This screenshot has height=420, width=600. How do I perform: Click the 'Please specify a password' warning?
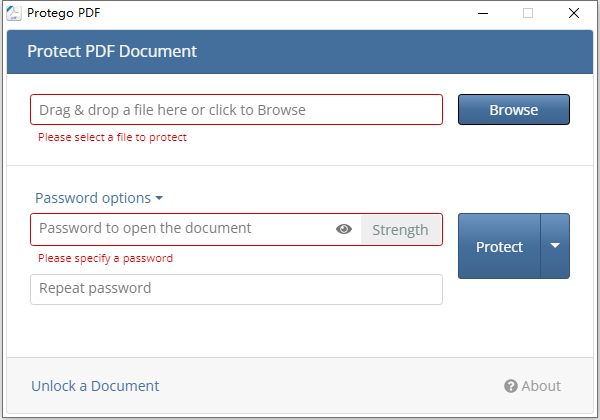click(105, 258)
